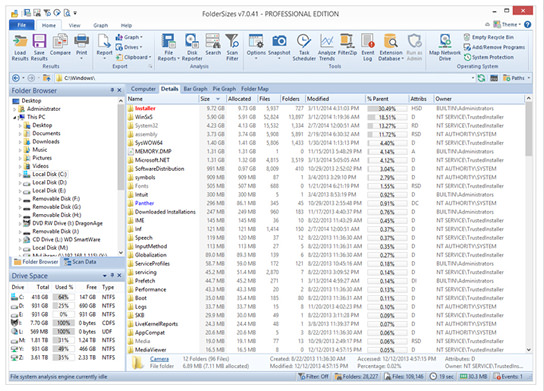This screenshot has height=391, width=544.
Task: Open the Extension Database
Action: point(391,48)
